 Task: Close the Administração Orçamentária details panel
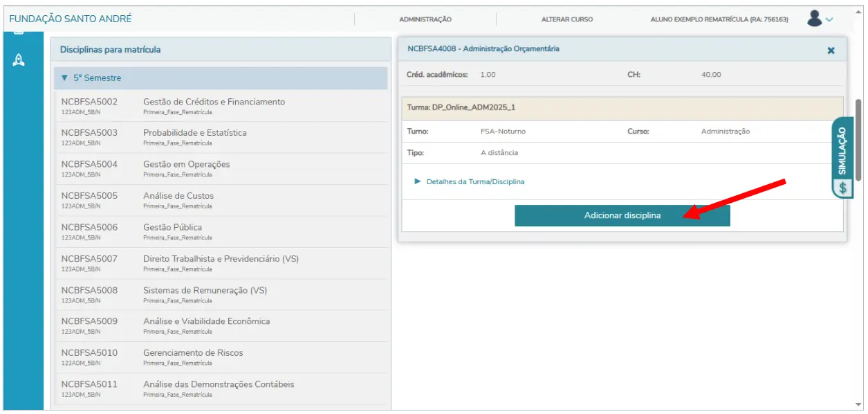831,51
